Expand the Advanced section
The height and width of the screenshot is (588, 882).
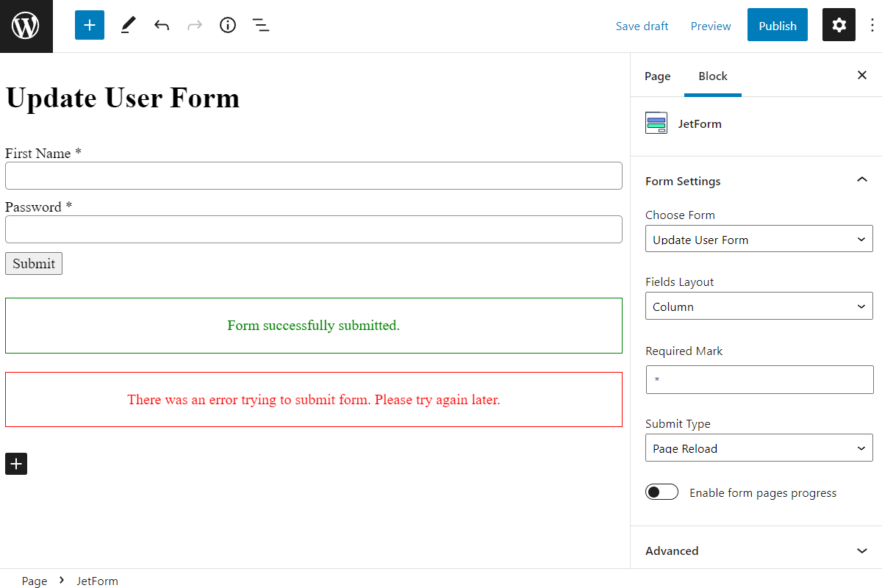(756, 550)
